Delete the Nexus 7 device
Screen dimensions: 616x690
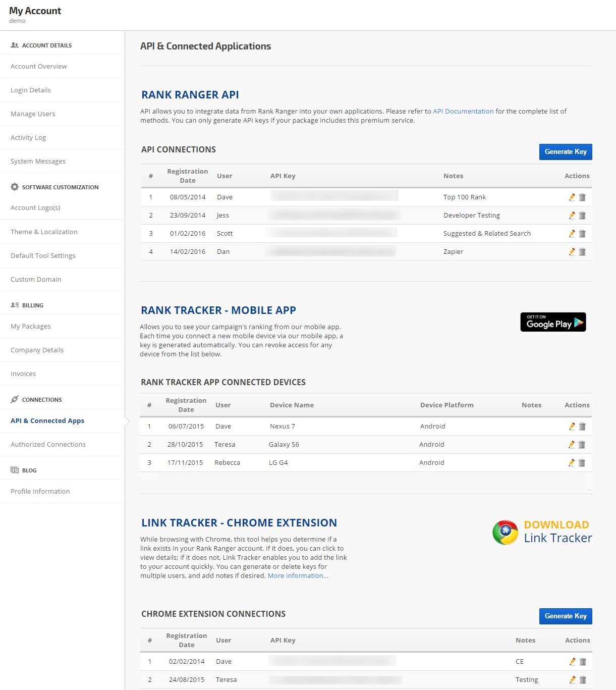[x=582, y=427]
